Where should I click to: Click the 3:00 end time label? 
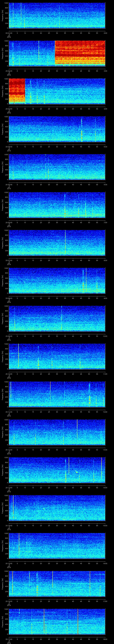click(105, 71)
